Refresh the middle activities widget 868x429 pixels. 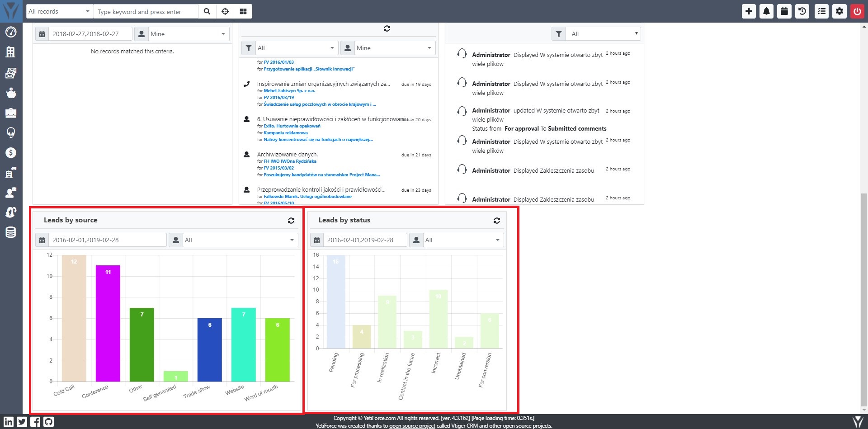(x=387, y=28)
